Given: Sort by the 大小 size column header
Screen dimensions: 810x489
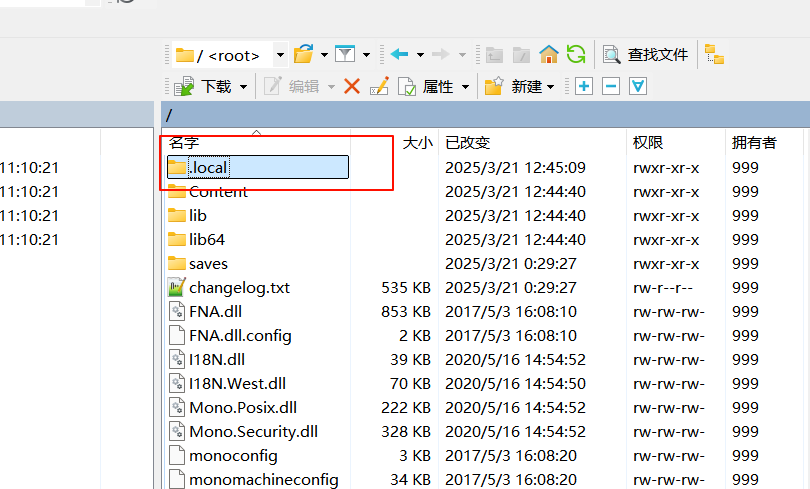Looking at the screenshot, I should tap(417, 143).
